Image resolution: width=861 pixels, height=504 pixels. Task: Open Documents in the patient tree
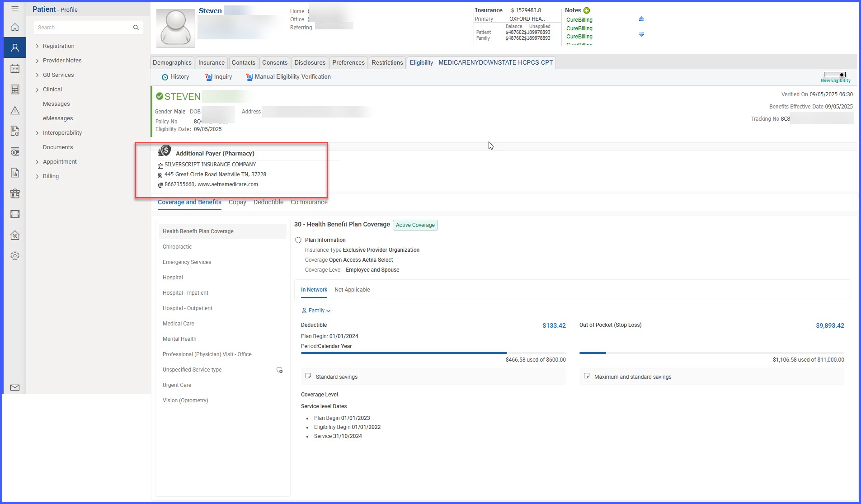point(58,147)
